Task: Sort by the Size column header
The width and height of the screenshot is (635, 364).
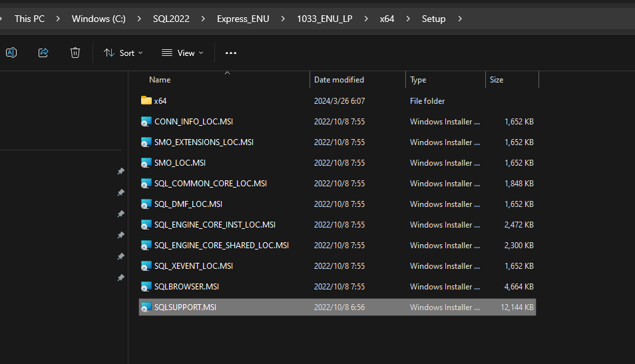Action: (x=497, y=80)
